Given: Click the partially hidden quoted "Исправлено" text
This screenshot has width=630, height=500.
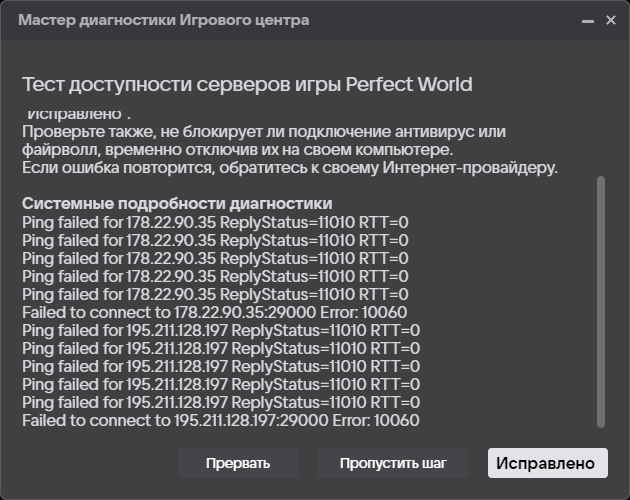Looking at the screenshot, I should click(79, 114).
